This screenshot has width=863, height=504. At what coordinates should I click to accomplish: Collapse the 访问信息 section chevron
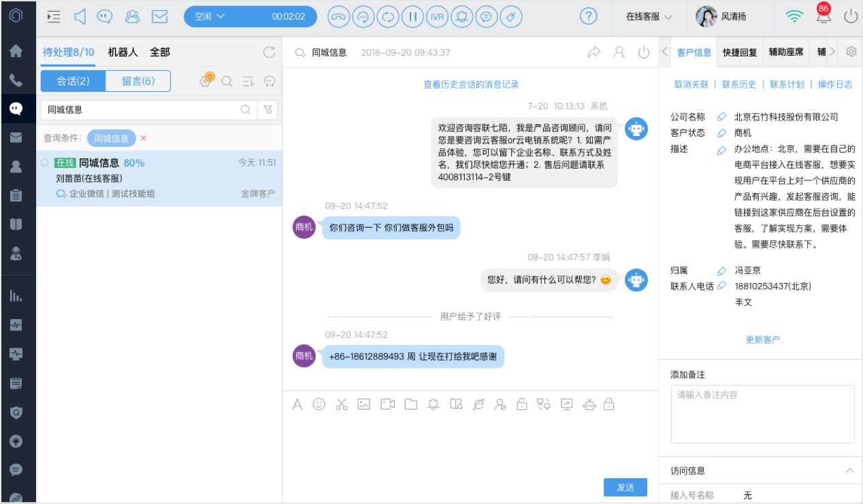(x=849, y=471)
